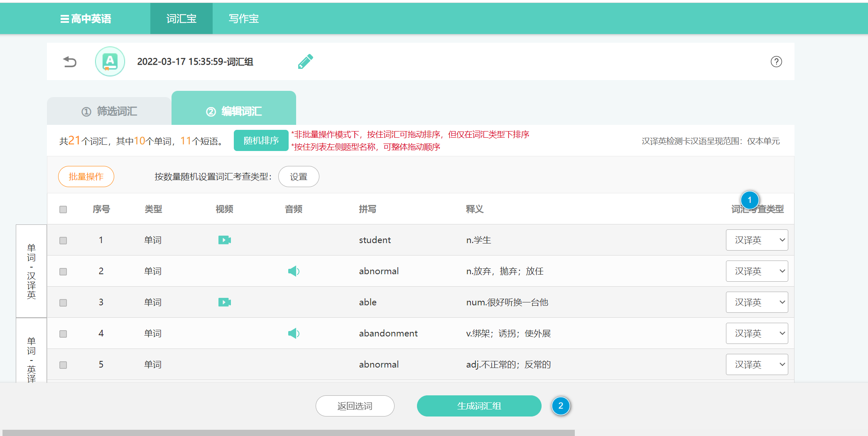The height and width of the screenshot is (436, 868).
Task: Switch to the 写作宝 tab
Action: tap(244, 19)
